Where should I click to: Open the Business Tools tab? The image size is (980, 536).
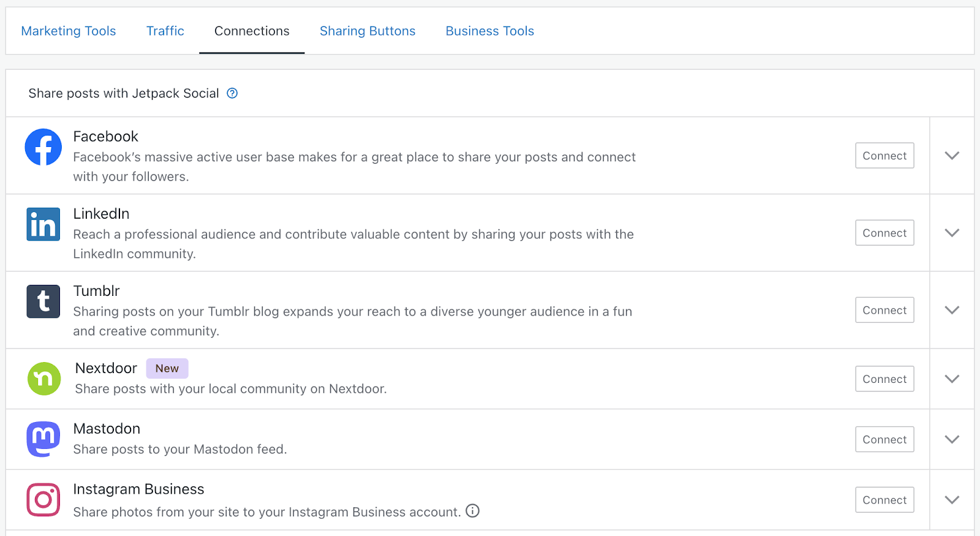(x=490, y=31)
